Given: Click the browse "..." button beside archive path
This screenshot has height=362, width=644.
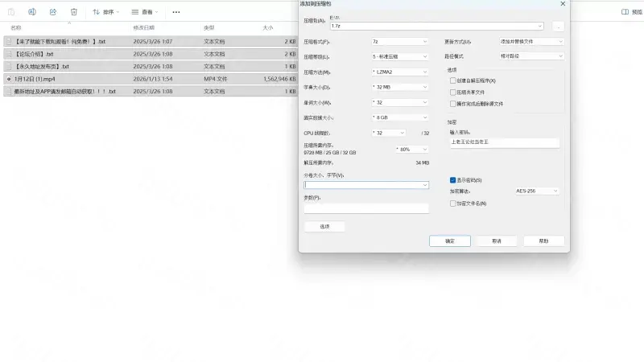Looking at the screenshot, I should (558, 27).
